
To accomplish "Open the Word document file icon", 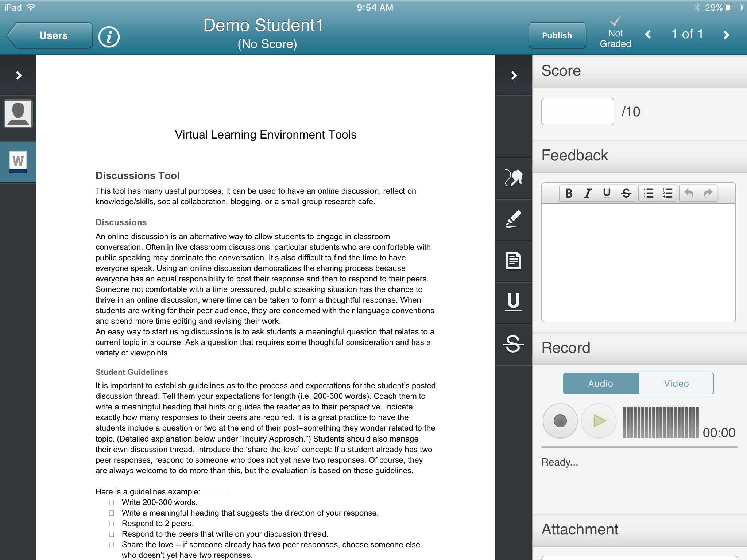I will 18,162.
